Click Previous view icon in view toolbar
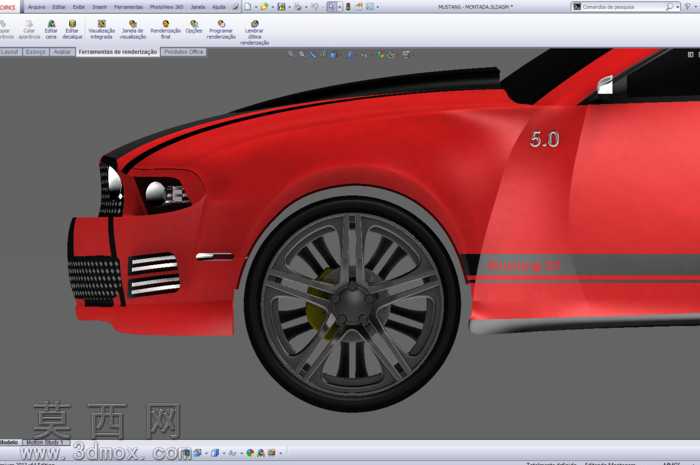The width and height of the screenshot is (700, 465). pos(313,54)
